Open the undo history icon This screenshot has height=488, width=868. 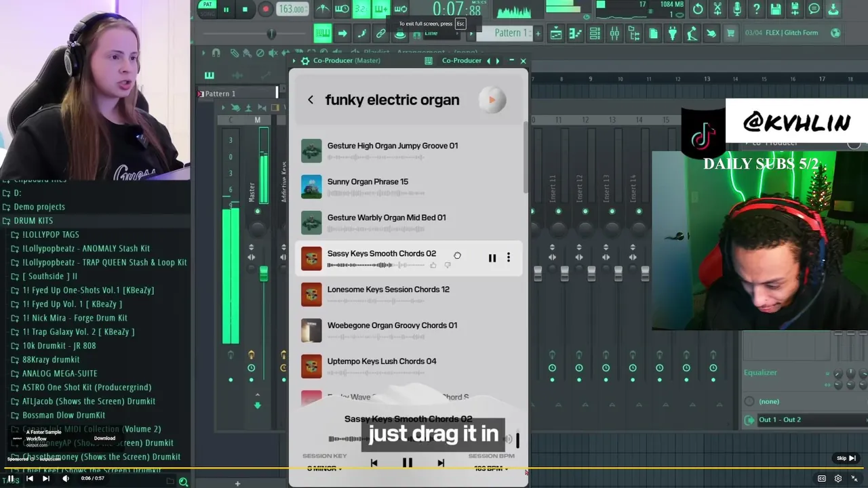(x=698, y=9)
